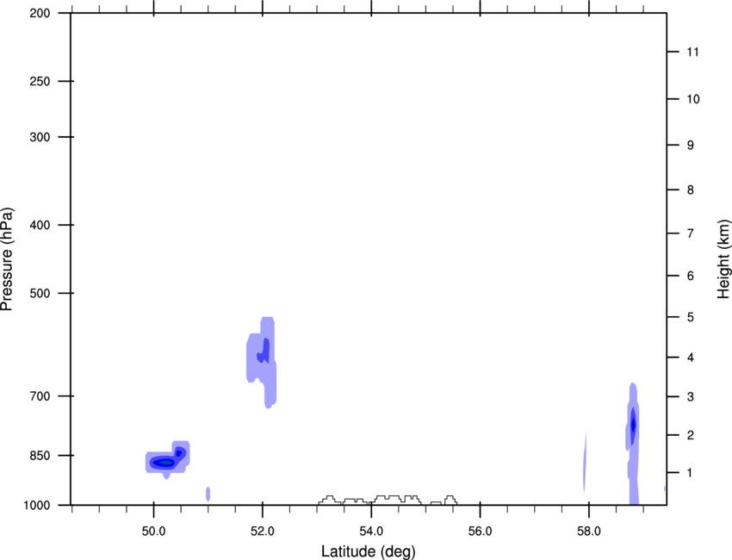Click the 52.0 latitude label

pyautogui.click(x=263, y=532)
